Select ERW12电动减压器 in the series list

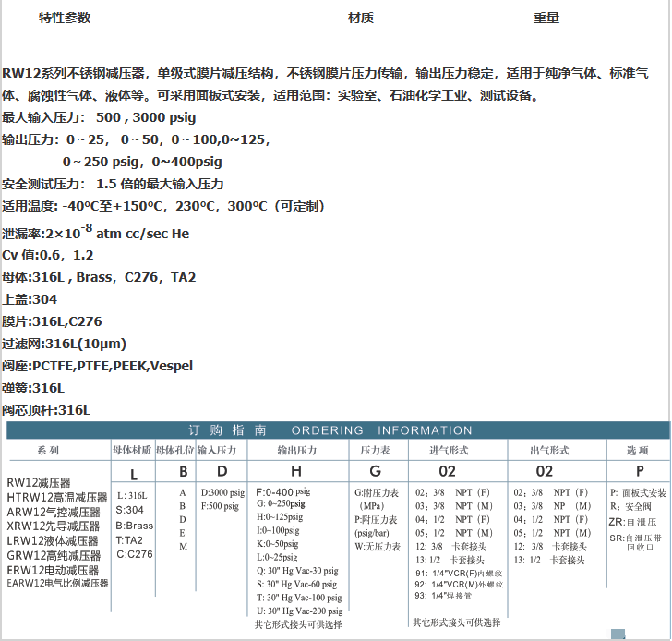click(53, 570)
